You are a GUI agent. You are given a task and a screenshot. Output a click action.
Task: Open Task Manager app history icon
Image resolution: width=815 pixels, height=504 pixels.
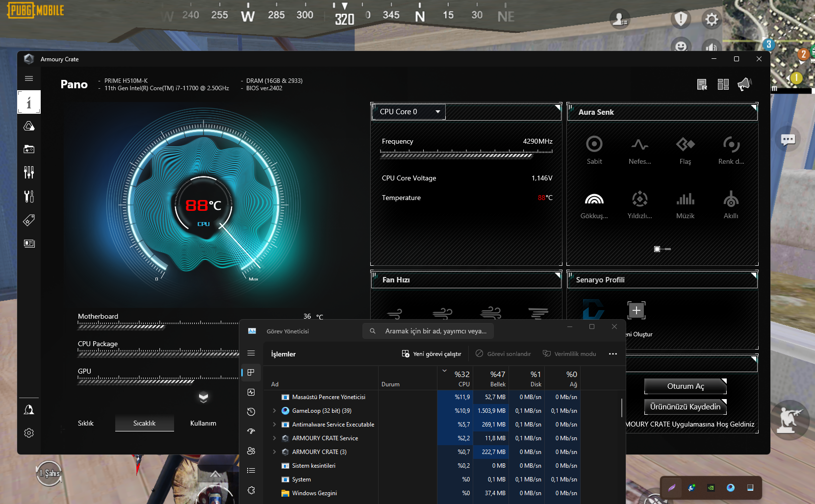[x=251, y=412]
